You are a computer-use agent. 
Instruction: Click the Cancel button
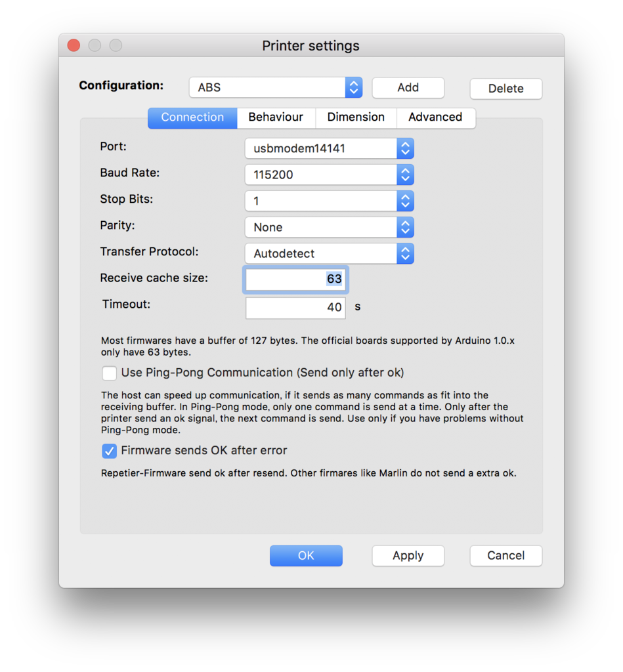(x=506, y=556)
